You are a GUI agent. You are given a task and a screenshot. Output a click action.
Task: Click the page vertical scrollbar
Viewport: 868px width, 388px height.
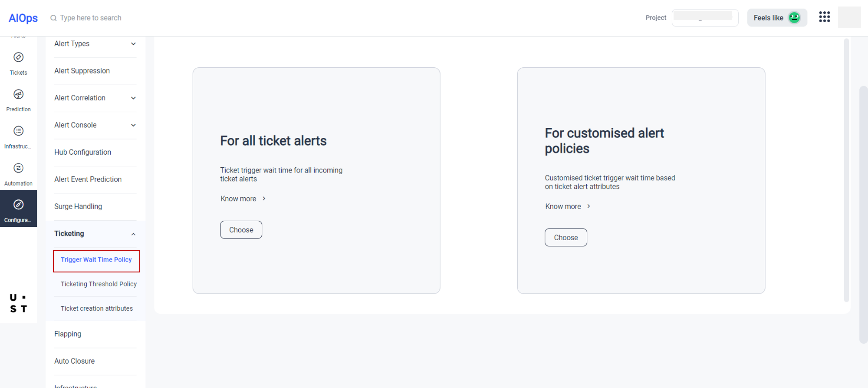point(863,213)
